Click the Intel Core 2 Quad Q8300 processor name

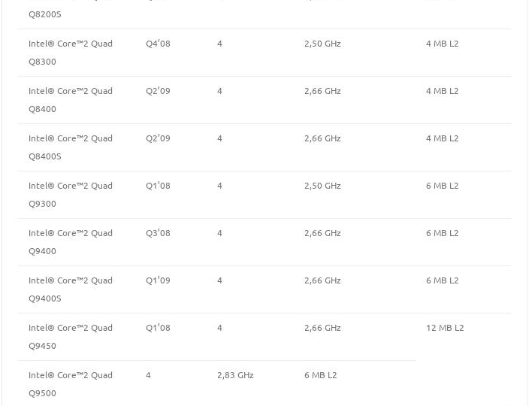pyautogui.click(x=71, y=53)
